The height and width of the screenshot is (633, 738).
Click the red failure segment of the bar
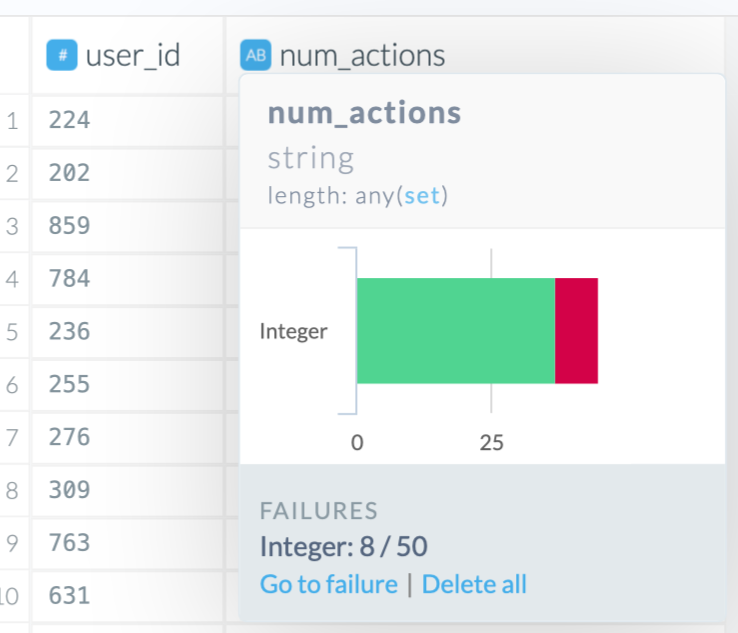[x=576, y=331]
